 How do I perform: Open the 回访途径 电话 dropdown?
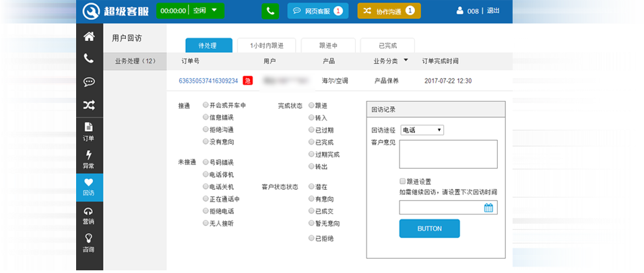click(422, 130)
